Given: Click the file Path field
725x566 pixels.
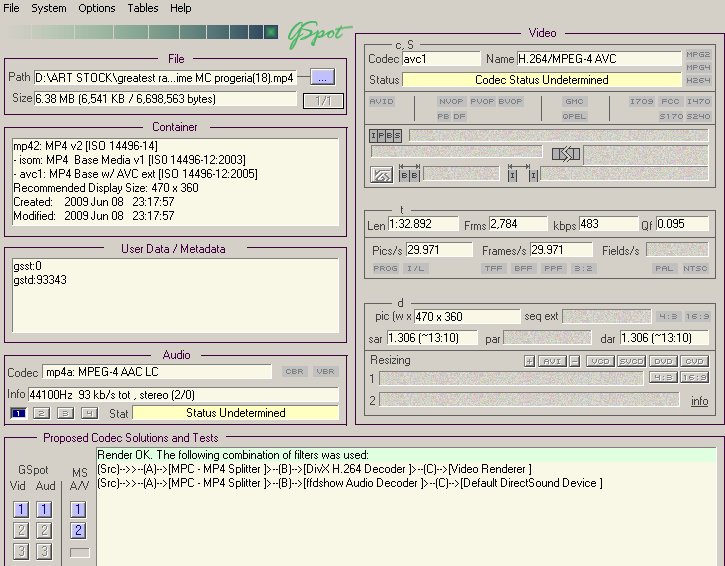Looking at the screenshot, I should [x=165, y=78].
